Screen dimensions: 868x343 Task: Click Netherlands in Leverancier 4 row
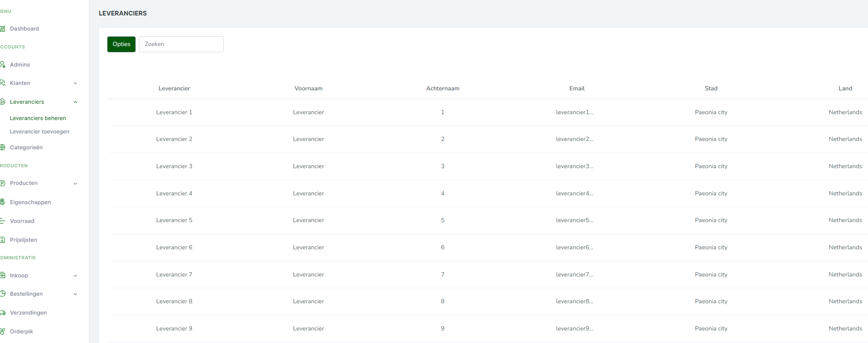(x=845, y=194)
